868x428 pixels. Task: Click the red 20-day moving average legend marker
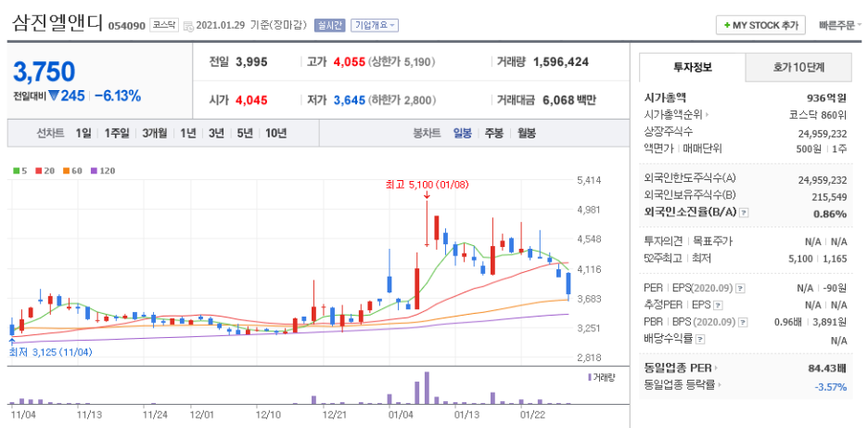[39, 171]
